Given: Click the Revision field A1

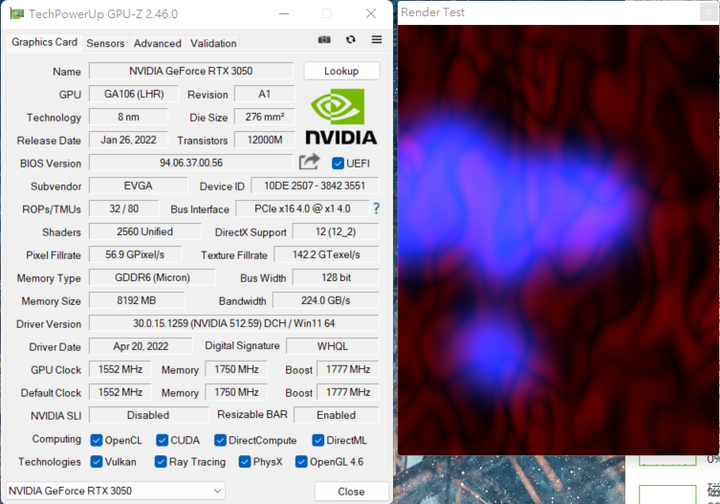Looking at the screenshot, I should (x=264, y=94).
